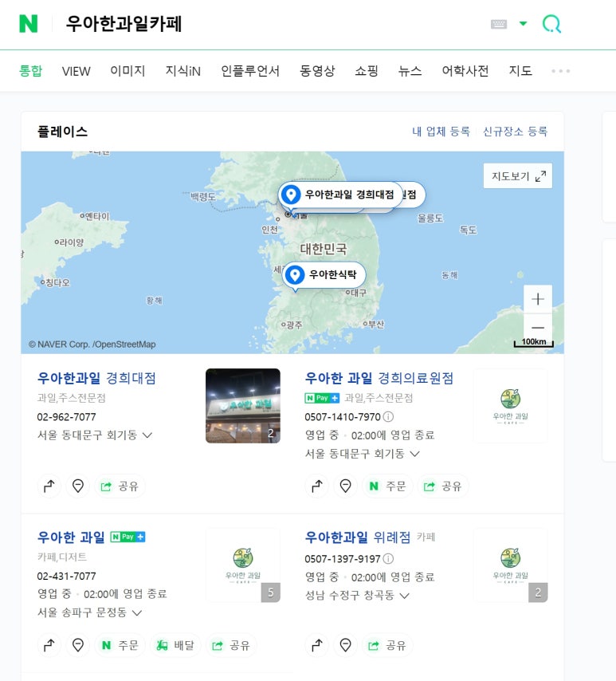Click phone number 02-962-7077
The image size is (616, 681).
click(66, 416)
